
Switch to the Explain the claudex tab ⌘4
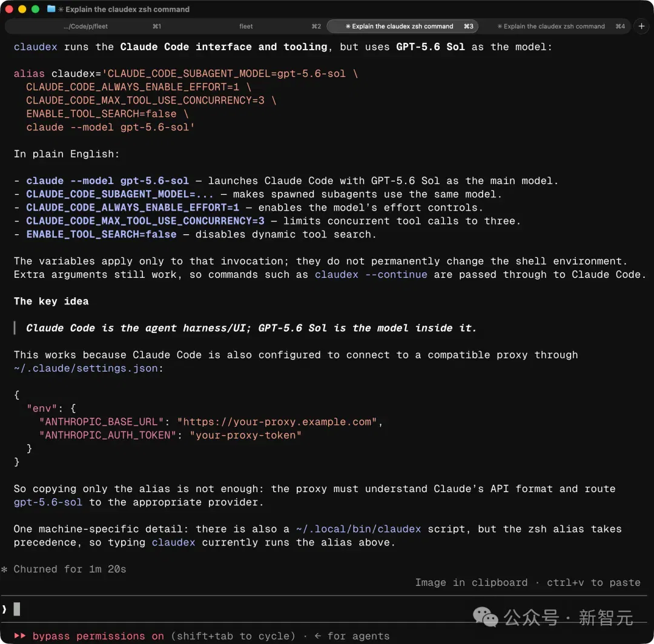(555, 26)
